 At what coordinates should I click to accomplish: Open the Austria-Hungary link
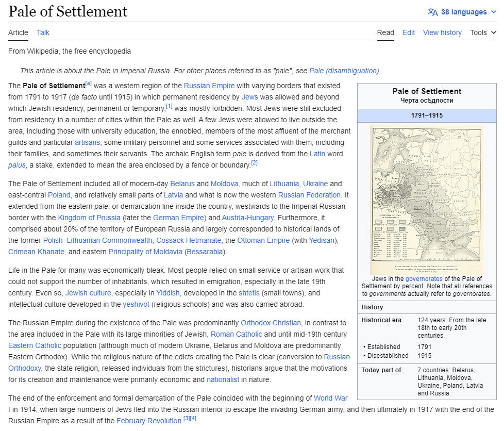tap(247, 218)
